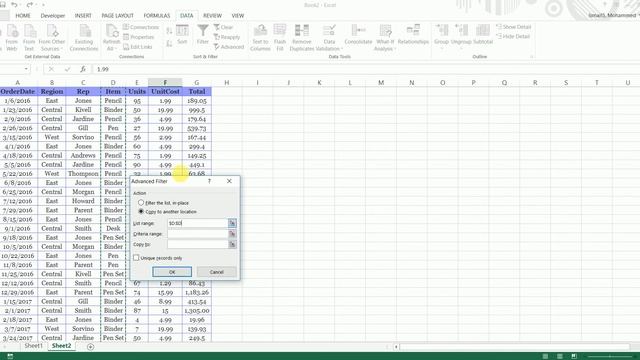Click the UnitCost header cell
640x360 pixels.
click(x=165, y=91)
